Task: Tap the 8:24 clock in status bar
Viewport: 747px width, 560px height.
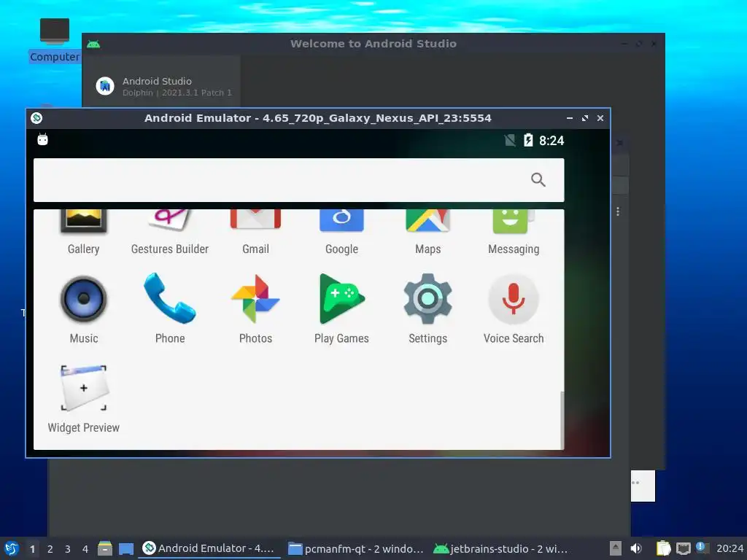Action: (x=551, y=141)
